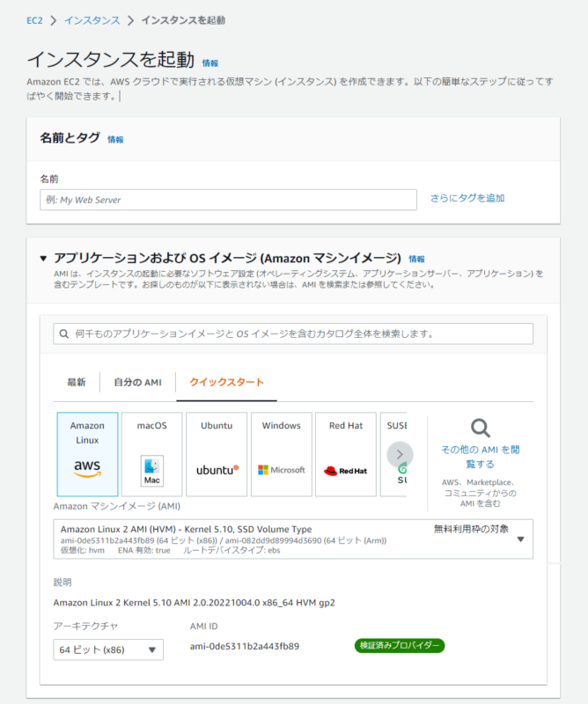Viewport: 588px width, 704px height.
Task: Open the アーキテクチャ 64 ビット (x86) dropdown
Action: pyautogui.click(x=108, y=649)
